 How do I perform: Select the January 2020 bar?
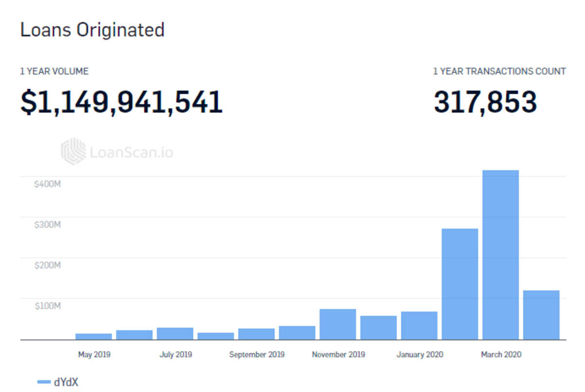pos(419,325)
